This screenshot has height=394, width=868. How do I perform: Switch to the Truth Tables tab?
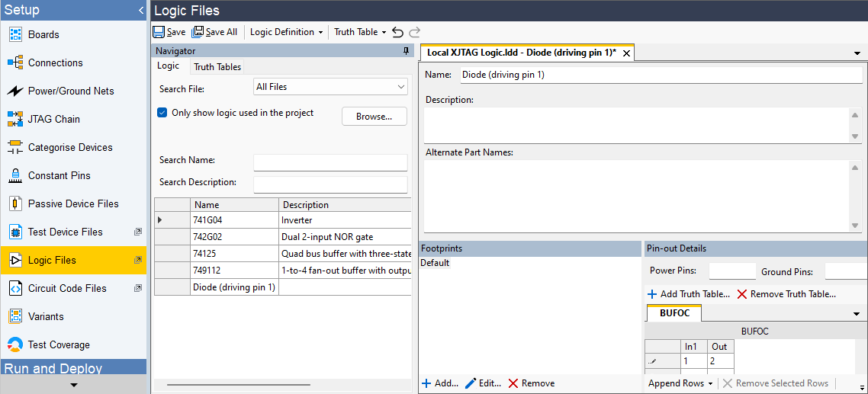coord(217,67)
